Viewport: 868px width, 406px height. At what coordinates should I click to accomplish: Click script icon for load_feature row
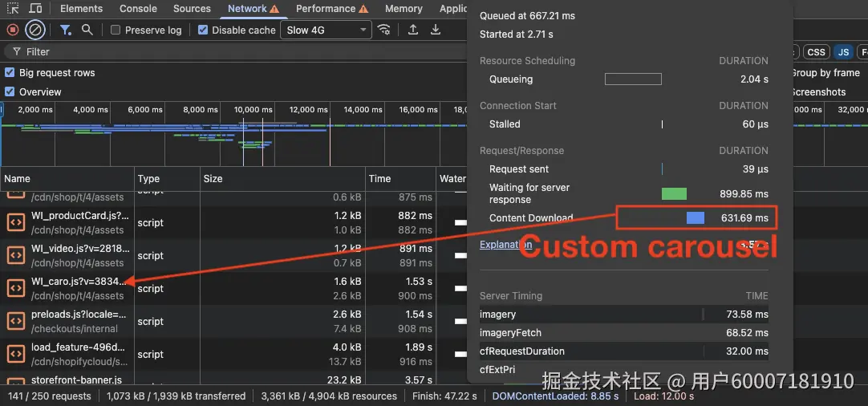(16, 354)
